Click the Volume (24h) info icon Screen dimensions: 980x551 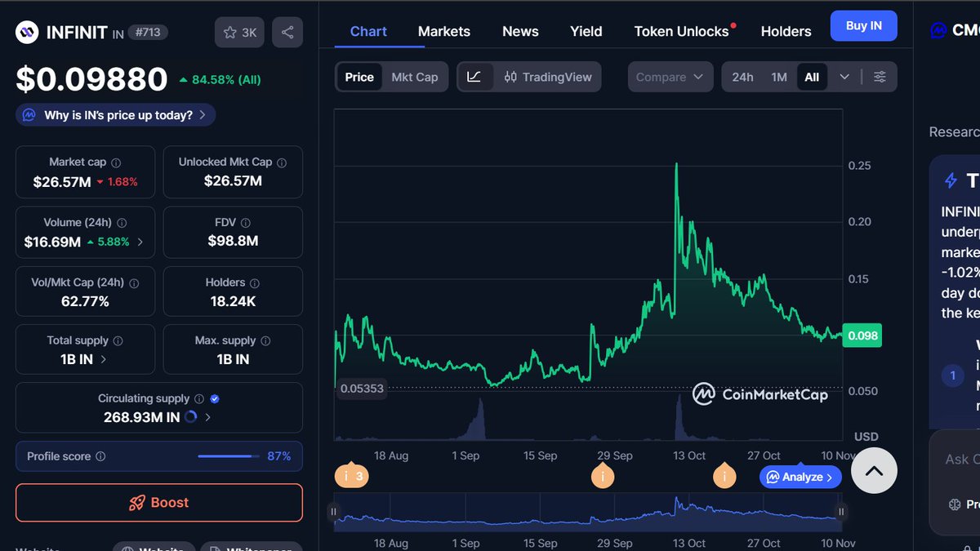tap(122, 222)
